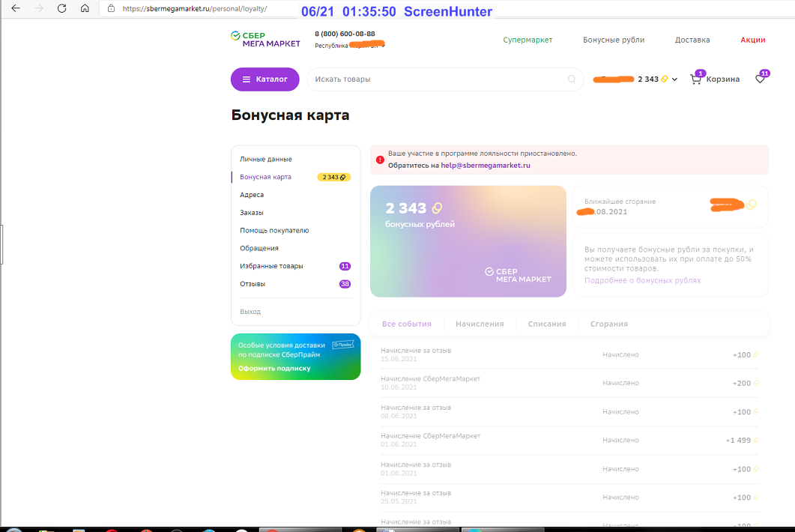Click the +1 499 bonus amount
795x532 pixels.
tap(738, 440)
